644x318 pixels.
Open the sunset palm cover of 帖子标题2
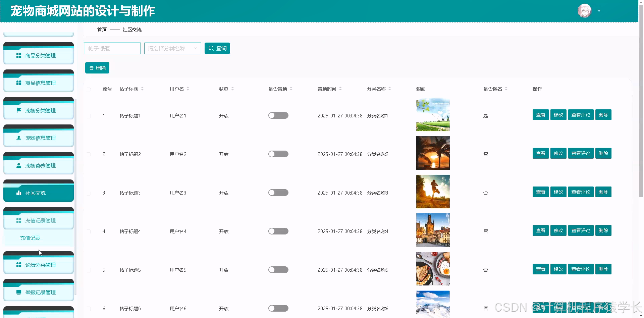click(x=433, y=153)
